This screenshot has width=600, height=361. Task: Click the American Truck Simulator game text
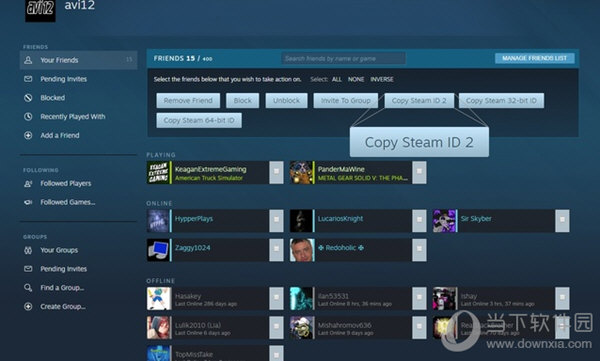coord(209,178)
